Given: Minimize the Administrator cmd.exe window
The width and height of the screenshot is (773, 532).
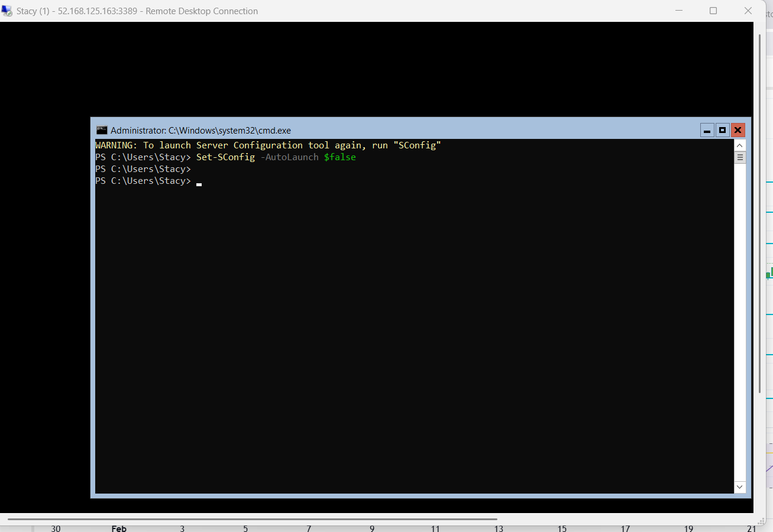Looking at the screenshot, I should [x=707, y=130].
